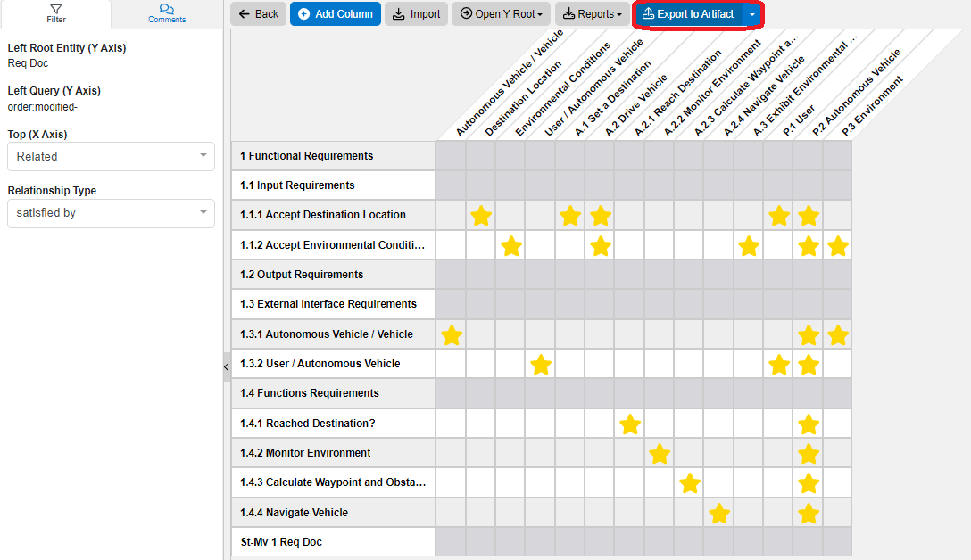Click the Back button
The height and width of the screenshot is (560, 971).
[258, 14]
